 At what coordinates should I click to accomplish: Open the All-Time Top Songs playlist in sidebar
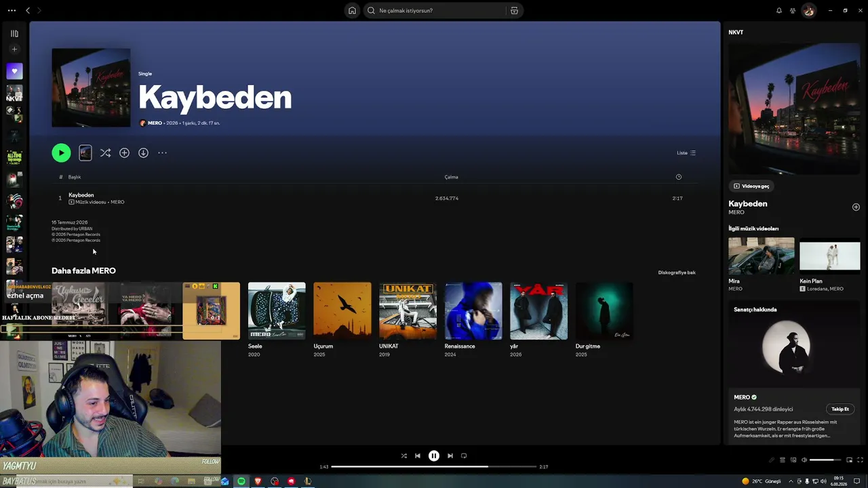pyautogui.click(x=14, y=159)
